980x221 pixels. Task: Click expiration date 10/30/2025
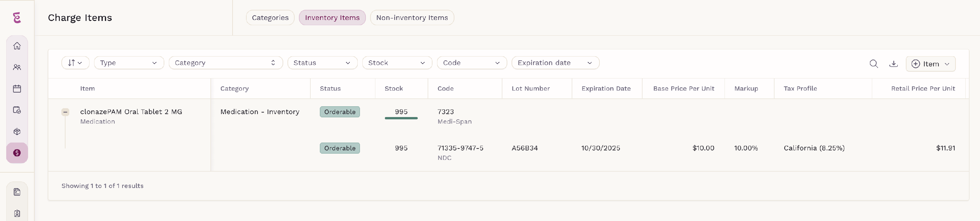(601, 148)
